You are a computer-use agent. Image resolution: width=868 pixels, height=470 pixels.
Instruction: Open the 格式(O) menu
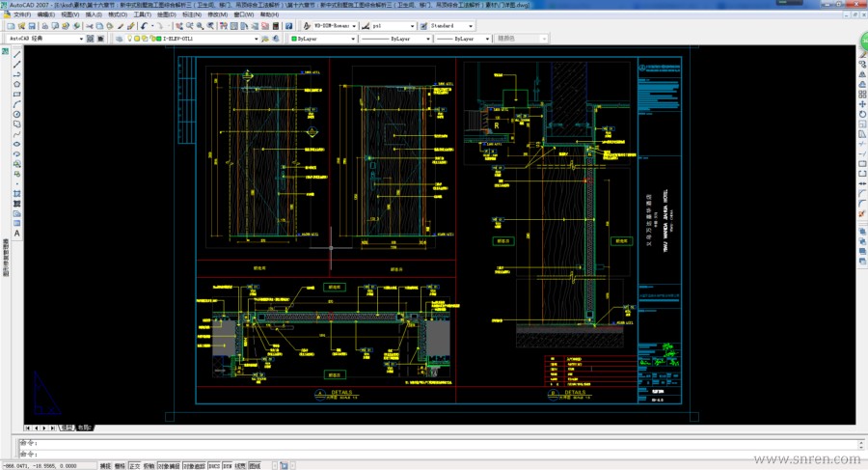tap(118, 14)
